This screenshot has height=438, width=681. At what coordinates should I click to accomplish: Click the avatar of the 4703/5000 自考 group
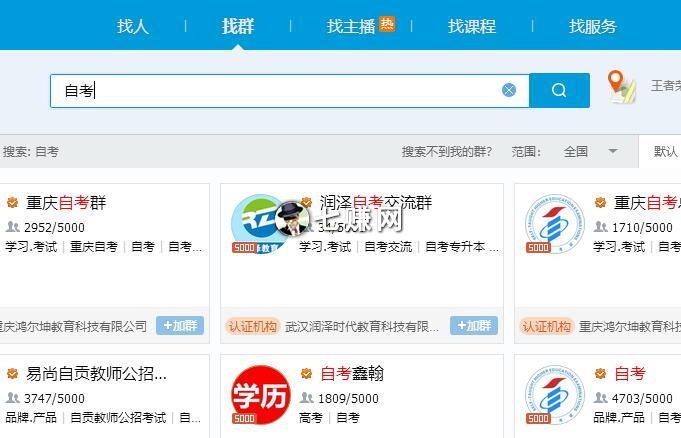tap(554, 395)
